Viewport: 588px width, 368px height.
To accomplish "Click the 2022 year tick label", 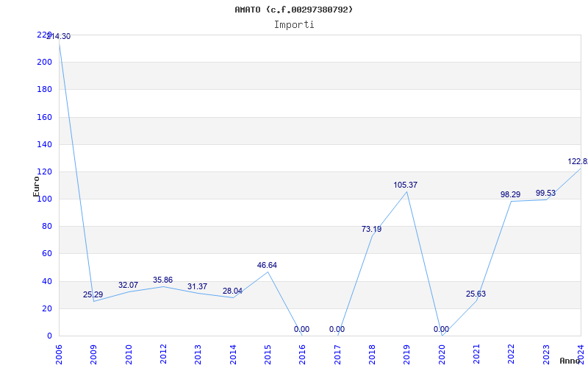I will point(511,354).
